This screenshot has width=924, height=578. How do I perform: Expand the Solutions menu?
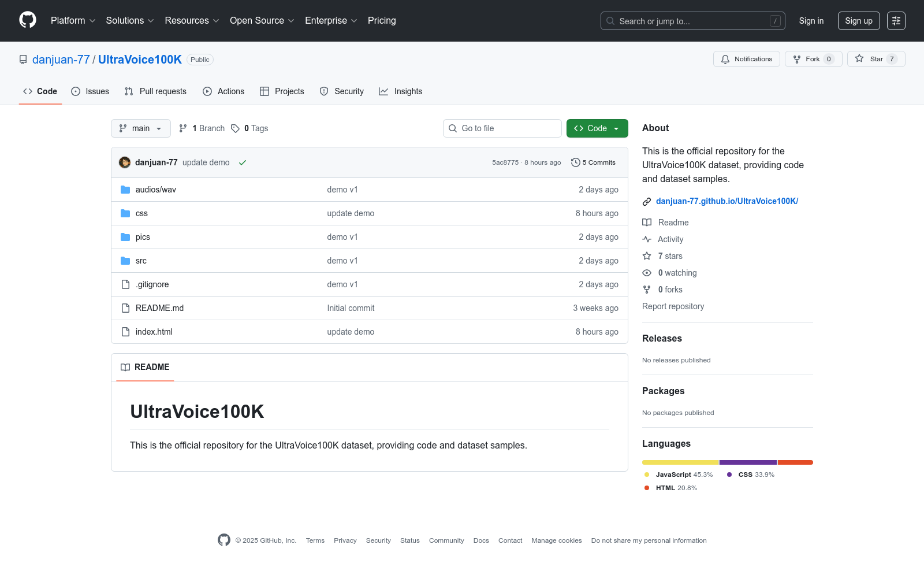click(x=130, y=21)
